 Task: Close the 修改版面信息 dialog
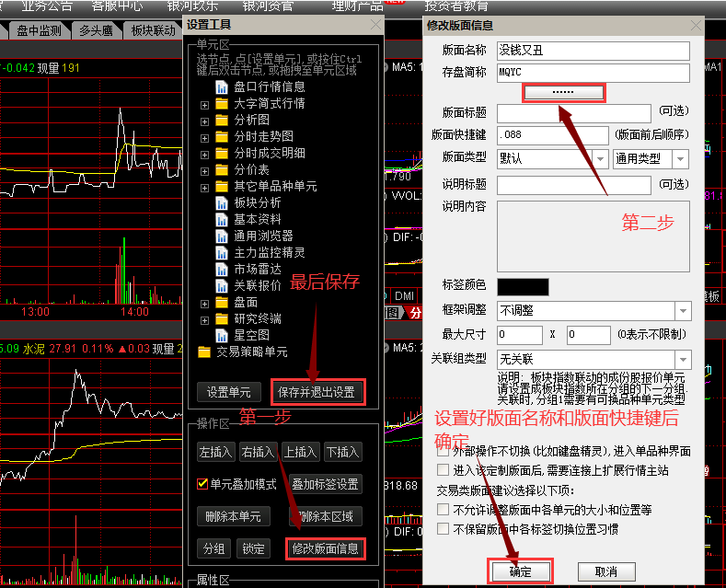click(x=696, y=26)
